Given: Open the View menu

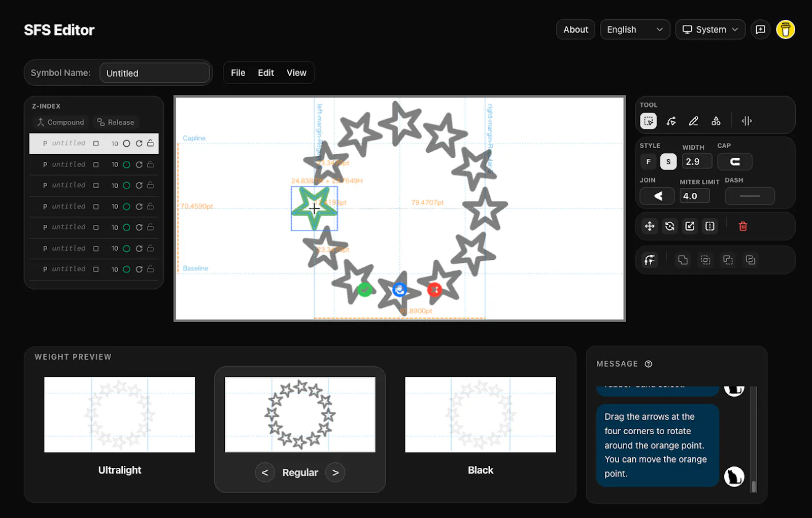Looking at the screenshot, I should tap(296, 73).
